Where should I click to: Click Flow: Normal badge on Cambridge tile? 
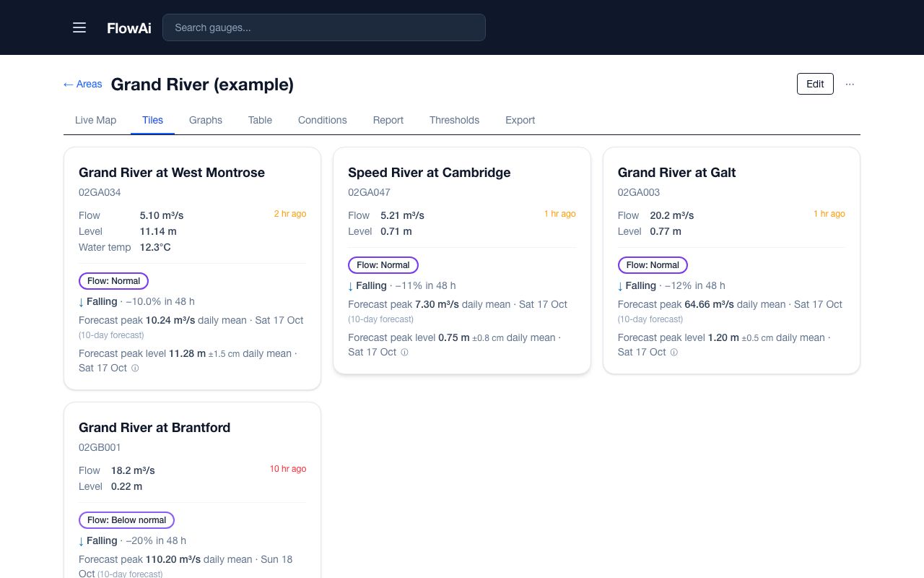coord(383,265)
